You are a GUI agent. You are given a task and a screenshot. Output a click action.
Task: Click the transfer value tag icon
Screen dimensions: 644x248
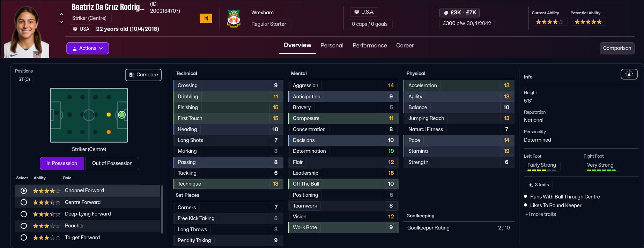pos(446,13)
